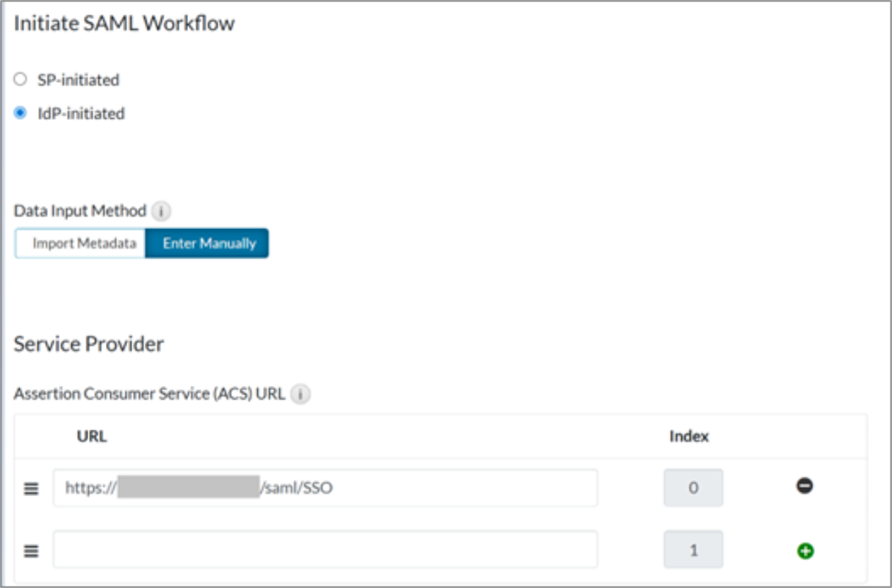Select the SP-initiated radio button

tap(20, 80)
